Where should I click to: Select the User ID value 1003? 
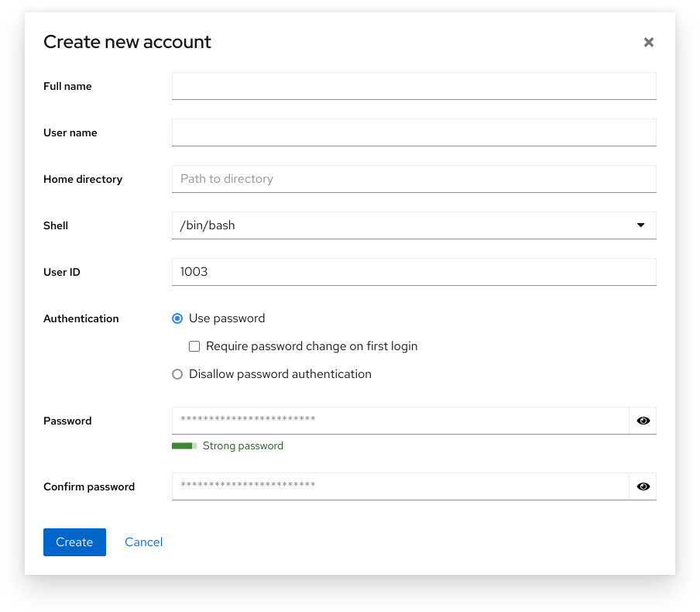pyautogui.click(x=413, y=272)
